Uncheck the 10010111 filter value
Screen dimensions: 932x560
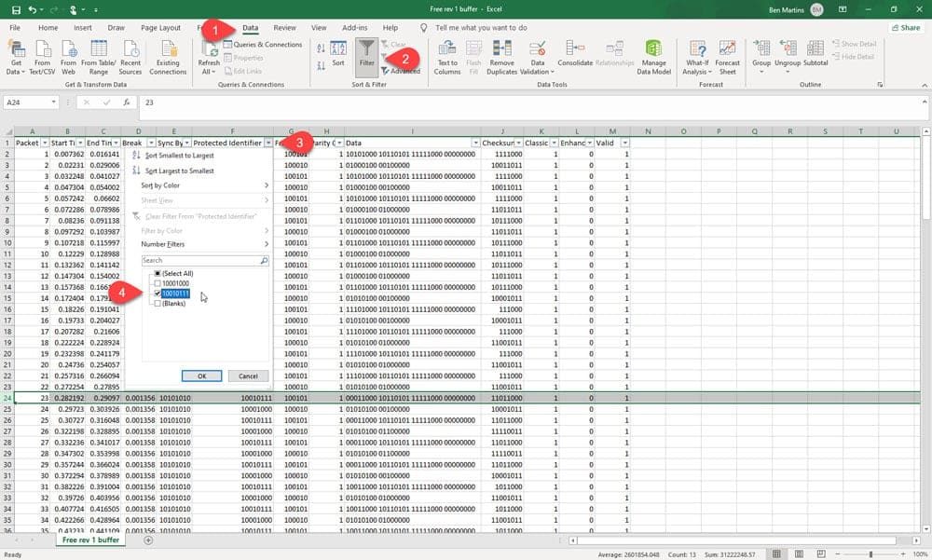tap(158, 294)
